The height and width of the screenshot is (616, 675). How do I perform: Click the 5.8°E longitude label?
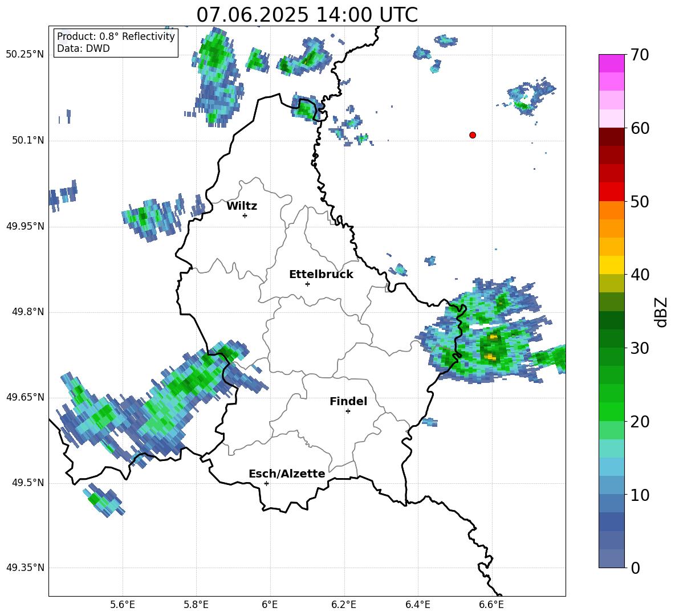196,605
